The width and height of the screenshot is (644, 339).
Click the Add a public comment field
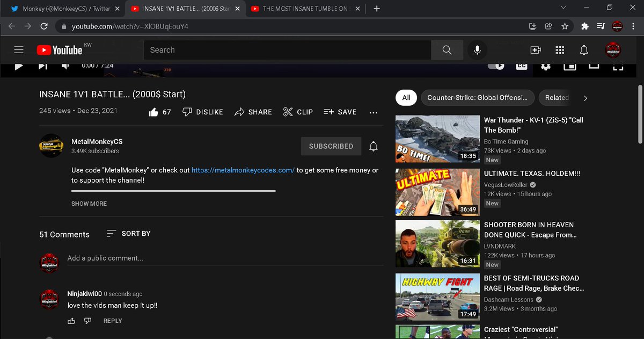pyautogui.click(x=225, y=258)
